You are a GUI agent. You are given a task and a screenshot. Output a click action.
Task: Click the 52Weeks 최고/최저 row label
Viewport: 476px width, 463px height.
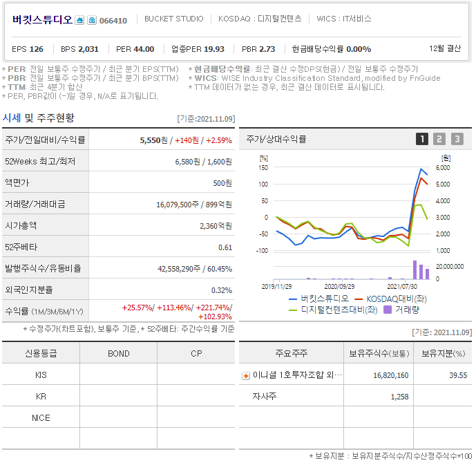(x=40, y=161)
